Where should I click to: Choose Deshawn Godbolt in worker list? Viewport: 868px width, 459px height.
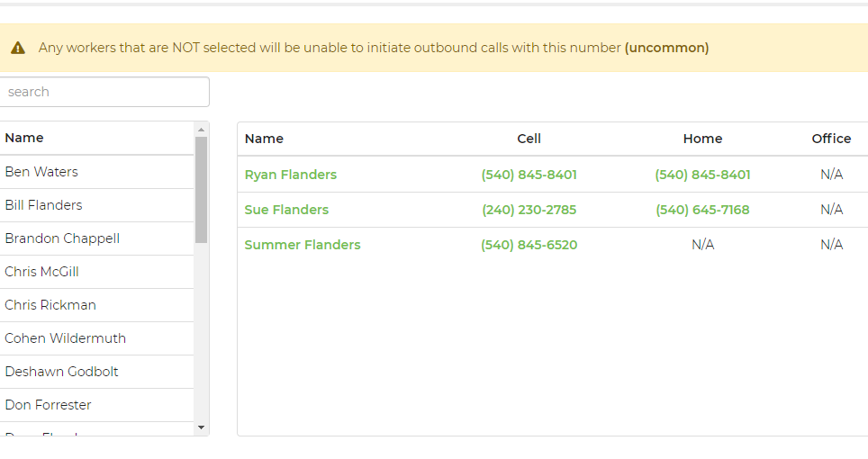click(61, 372)
